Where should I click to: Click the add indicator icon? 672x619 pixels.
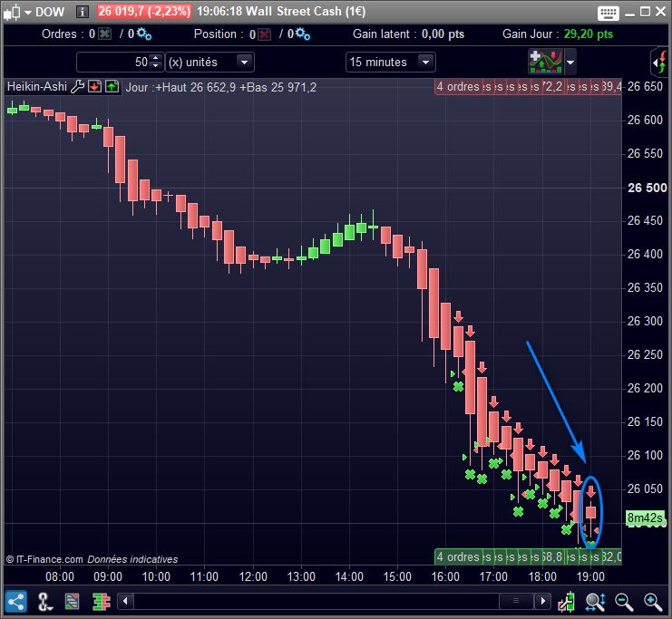546,63
